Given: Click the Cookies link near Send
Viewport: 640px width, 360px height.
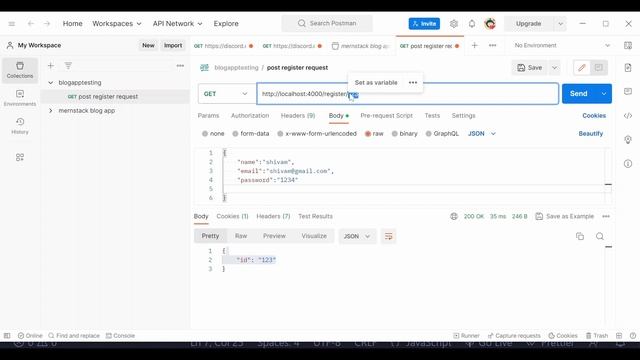Looking at the screenshot, I should click(x=594, y=116).
